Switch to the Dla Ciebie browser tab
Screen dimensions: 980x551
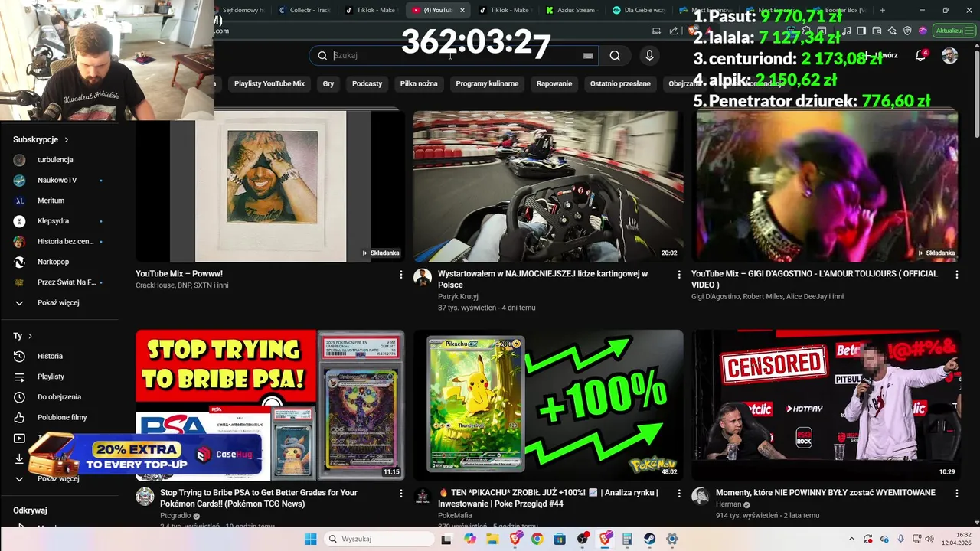[x=638, y=10]
